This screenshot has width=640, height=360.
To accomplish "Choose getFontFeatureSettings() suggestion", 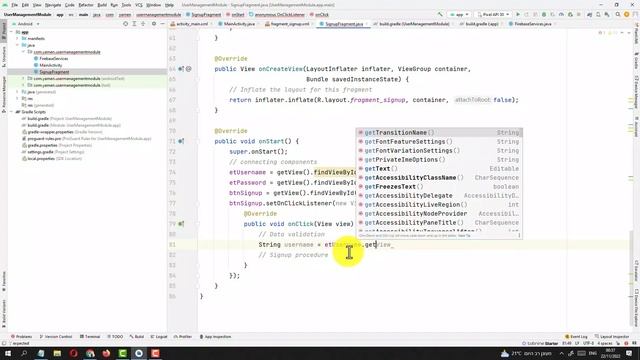I will coord(439,142).
